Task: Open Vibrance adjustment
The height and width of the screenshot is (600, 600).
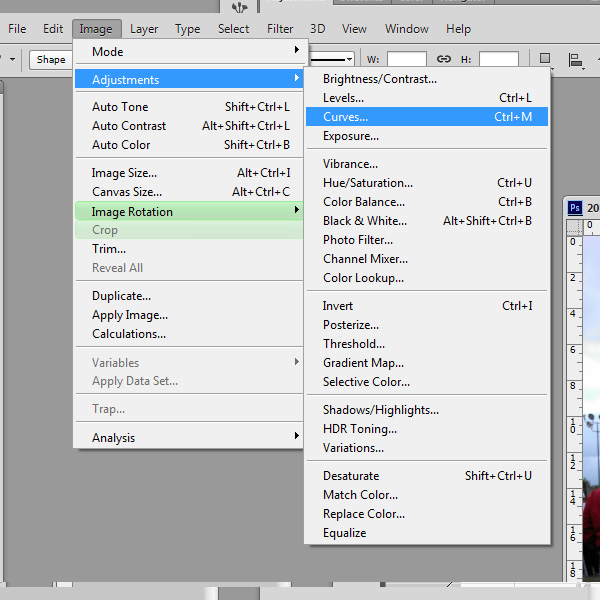Action: click(427, 164)
